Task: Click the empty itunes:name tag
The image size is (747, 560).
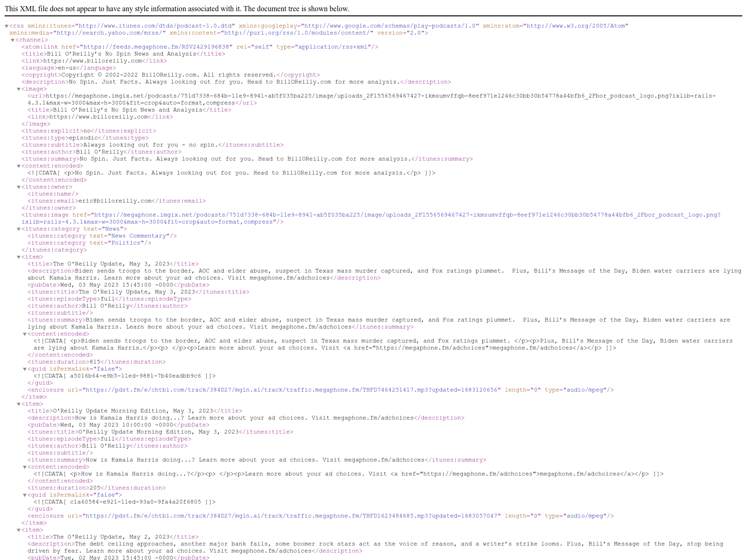Action: click(53, 194)
